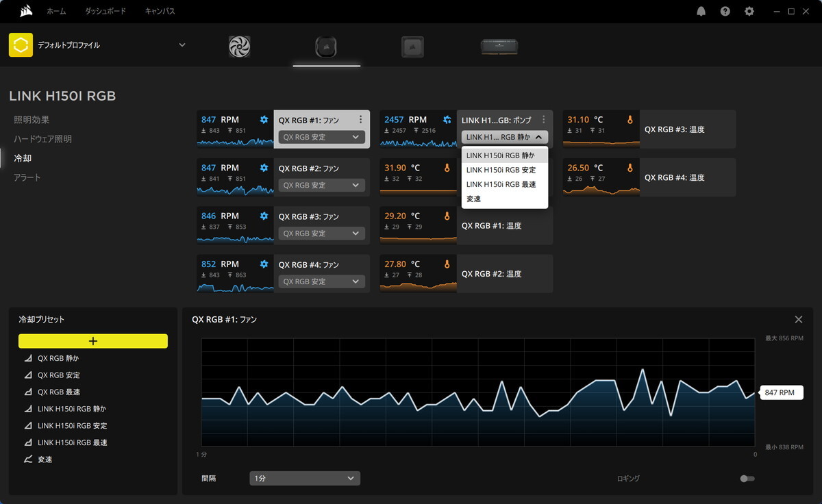Click the 最大 856 RPM graph label
The height and width of the screenshot is (504, 822).
coord(784,338)
